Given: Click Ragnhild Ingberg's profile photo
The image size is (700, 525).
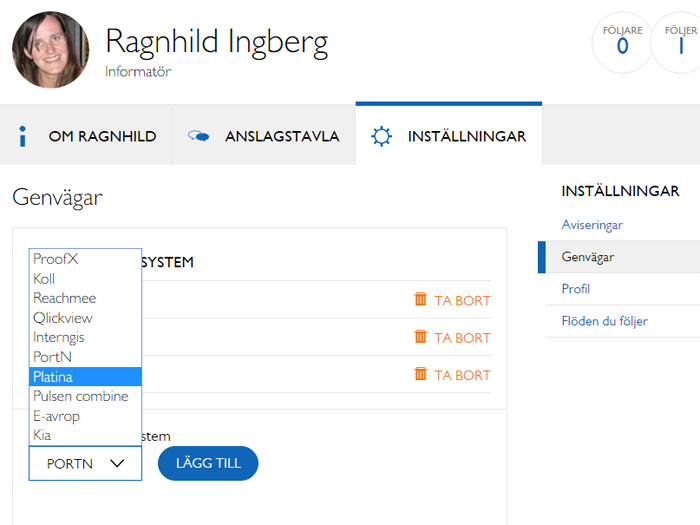Looking at the screenshot, I should pyautogui.click(x=50, y=50).
